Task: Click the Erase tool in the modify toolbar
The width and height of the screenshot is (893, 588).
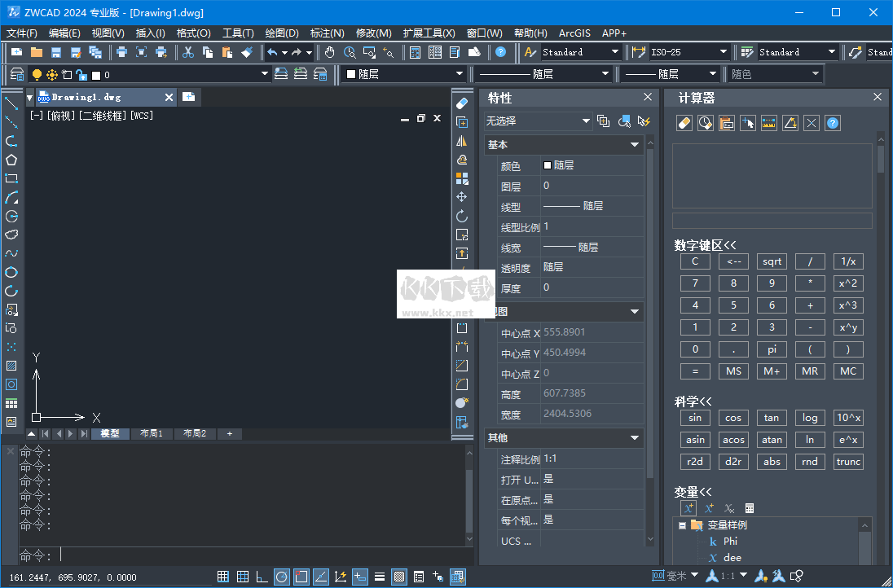Action: click(x=462, y=103)
